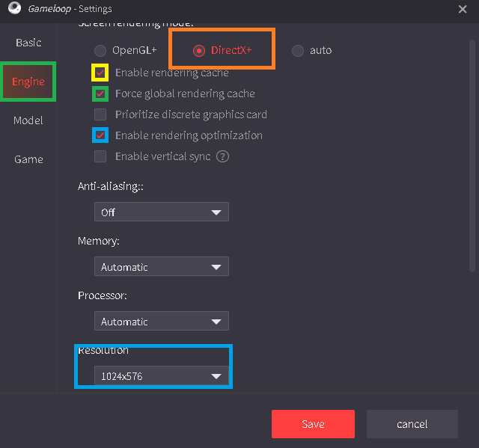
Task: Switch to the Engine tab
Action: click(28, 82)
